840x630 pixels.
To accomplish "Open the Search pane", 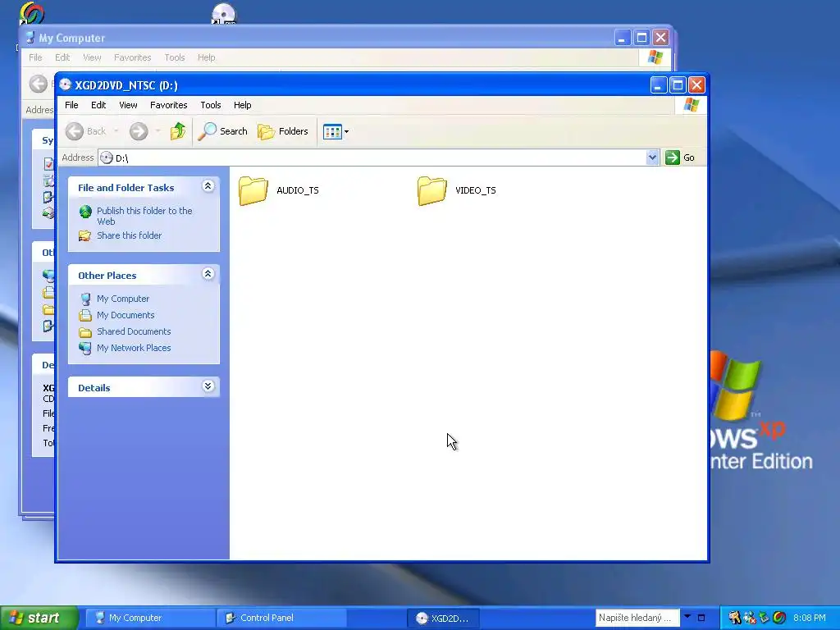I will (x=223, y=131).
